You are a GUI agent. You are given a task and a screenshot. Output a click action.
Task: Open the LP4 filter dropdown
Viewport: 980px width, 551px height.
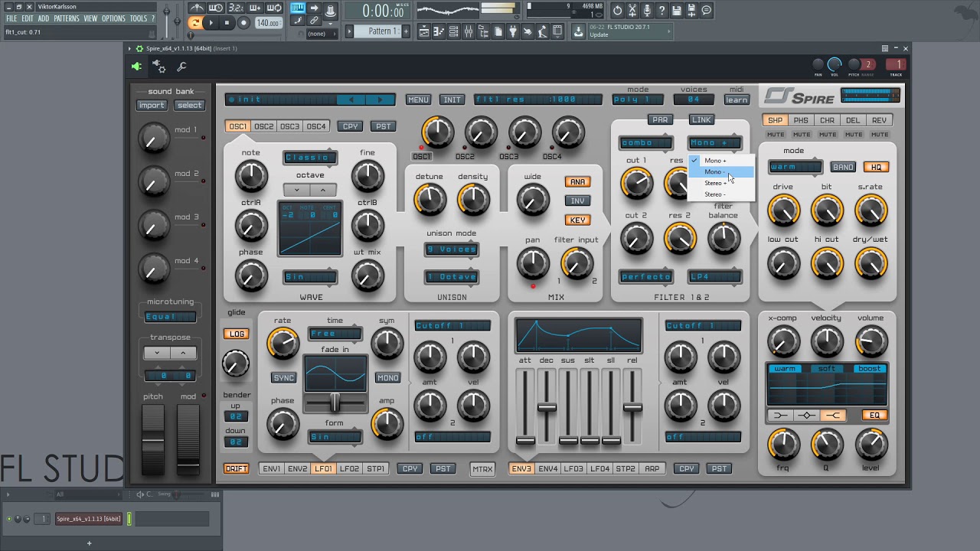[715, 277]
